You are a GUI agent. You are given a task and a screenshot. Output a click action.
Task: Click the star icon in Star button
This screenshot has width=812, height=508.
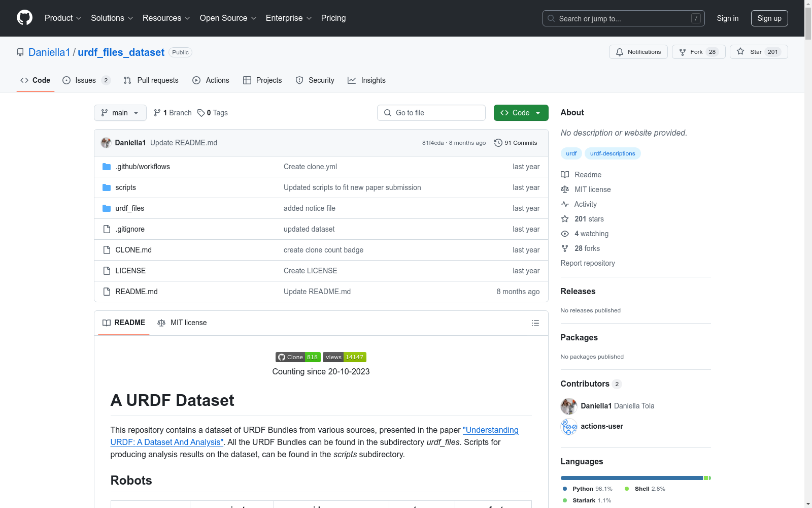click(740, 51)
